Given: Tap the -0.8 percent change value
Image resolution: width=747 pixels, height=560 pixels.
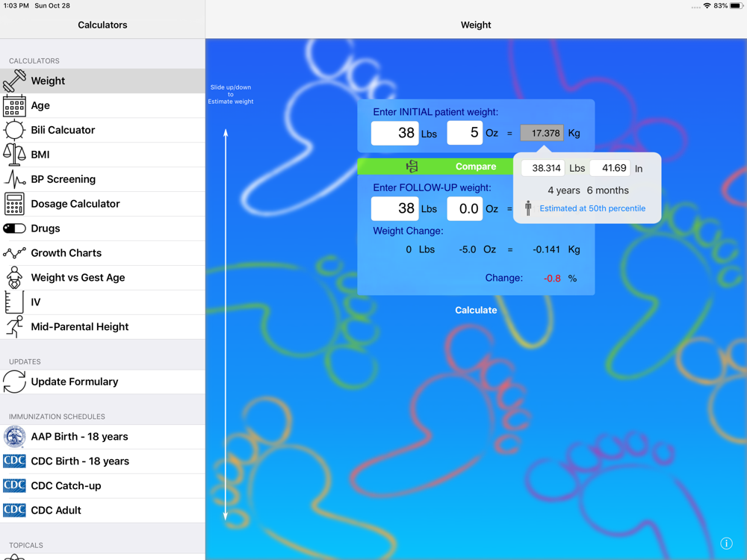Looking at the screenshot, I should [552, 278].
